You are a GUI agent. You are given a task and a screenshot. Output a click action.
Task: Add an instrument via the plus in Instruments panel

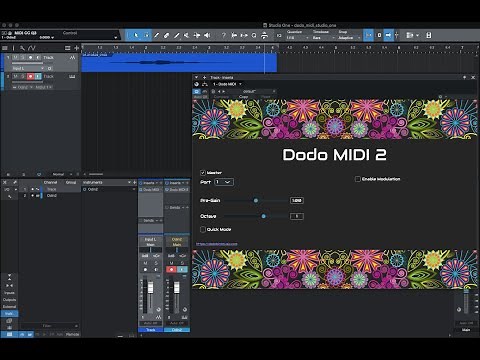pos(135,182)
